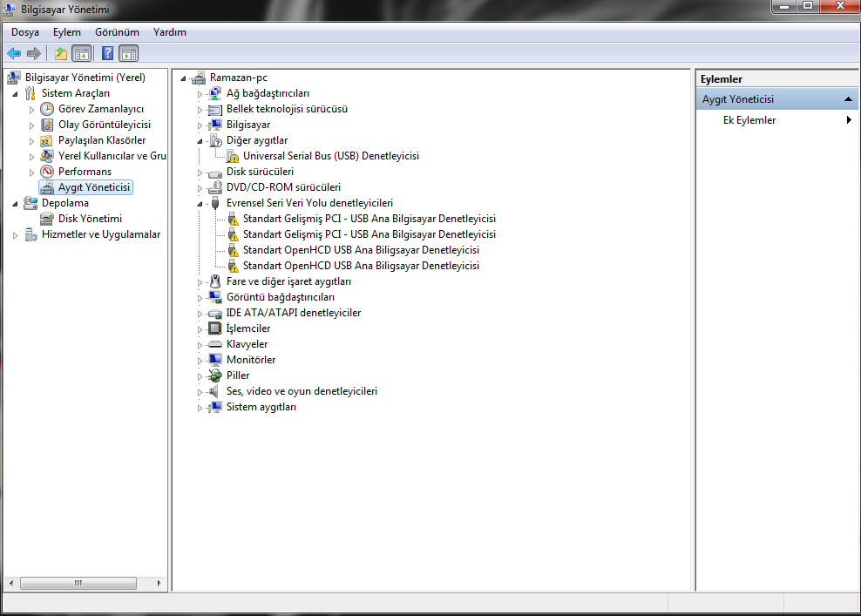Image resolution: width=861 pixels, height=616 pixels.
Task: Select first Standart Gelişmiş PCI - USB entry
Action: pyautogui.click(x=369, y=219)
